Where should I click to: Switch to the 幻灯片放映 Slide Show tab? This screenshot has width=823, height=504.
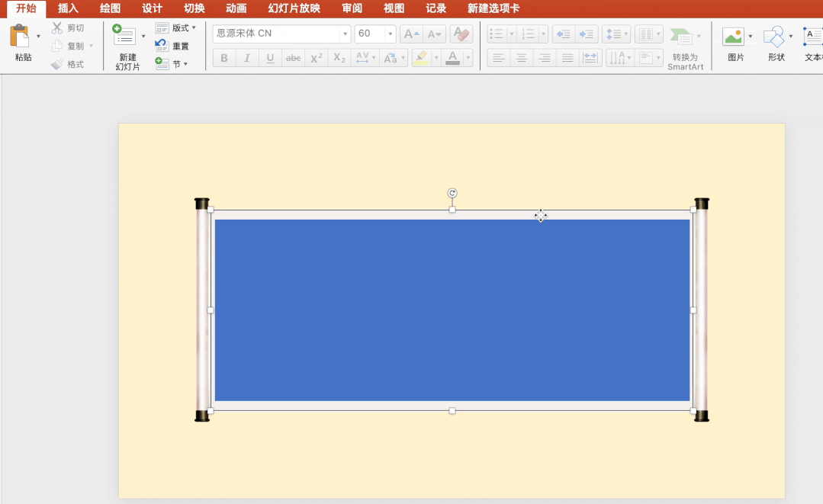(294, 8)
